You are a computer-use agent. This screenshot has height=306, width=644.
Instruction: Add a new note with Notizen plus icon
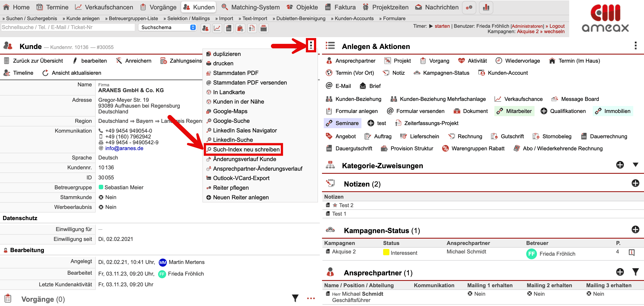635,183
